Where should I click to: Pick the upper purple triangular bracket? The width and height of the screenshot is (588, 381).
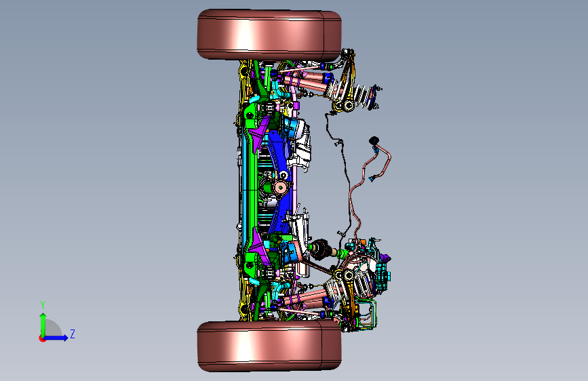260,134
